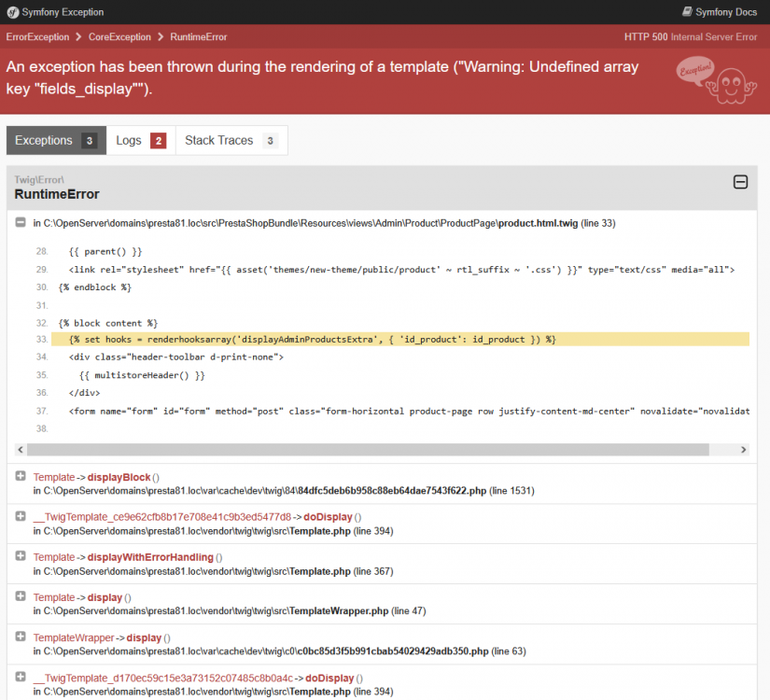Switch to the Stack Traces tab
This screenshot has height=700, width=770.
[x=218, y=140]
